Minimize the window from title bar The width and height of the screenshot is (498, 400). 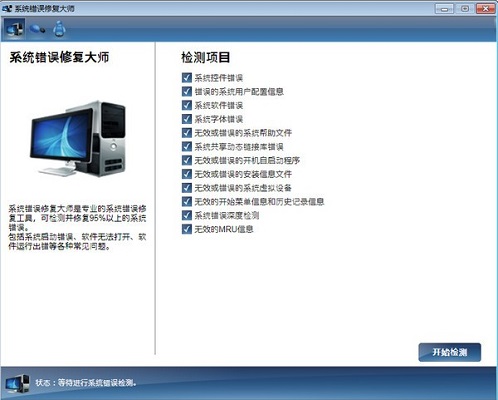(x=444, y=9)
